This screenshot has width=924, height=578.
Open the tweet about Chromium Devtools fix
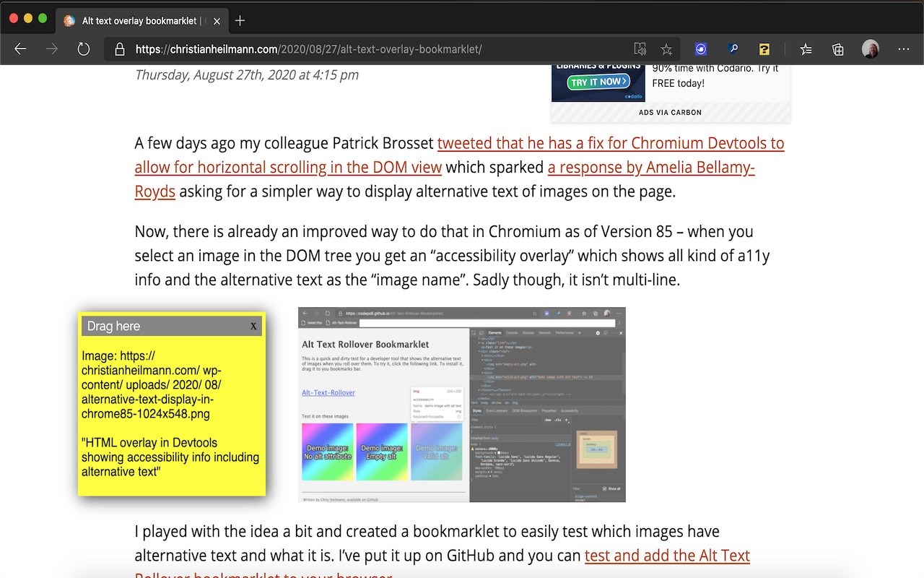[459, 155]
